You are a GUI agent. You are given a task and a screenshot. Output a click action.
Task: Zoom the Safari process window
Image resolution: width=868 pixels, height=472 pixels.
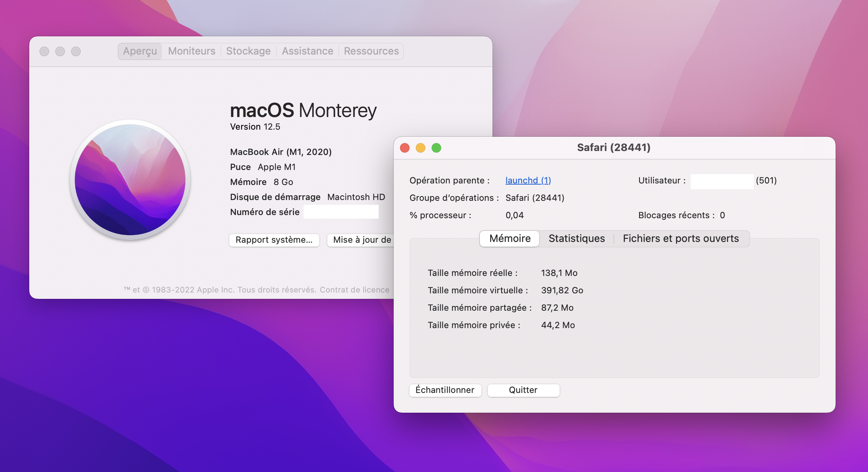[x=436, y=148]
